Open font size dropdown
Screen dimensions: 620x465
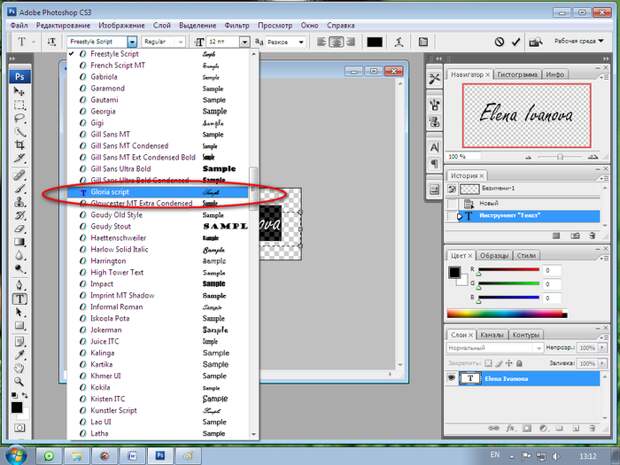(x=245, y=42)
